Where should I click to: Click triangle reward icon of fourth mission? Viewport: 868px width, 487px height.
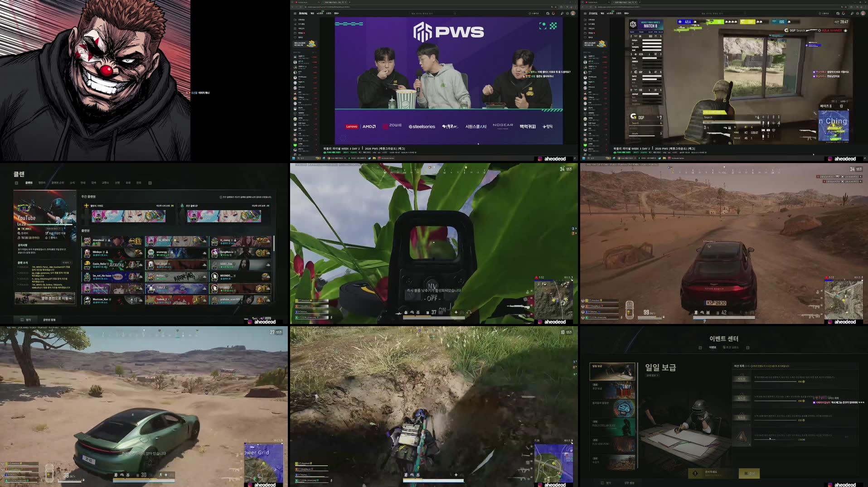pyautogui.click(x=742, y=437)
